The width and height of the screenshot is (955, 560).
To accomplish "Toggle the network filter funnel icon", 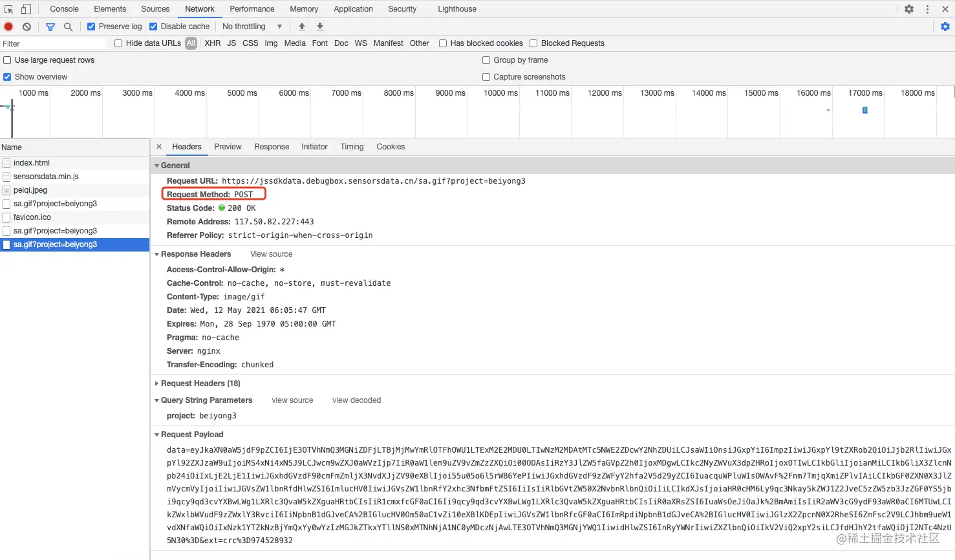I will click(x=50, y=27).
